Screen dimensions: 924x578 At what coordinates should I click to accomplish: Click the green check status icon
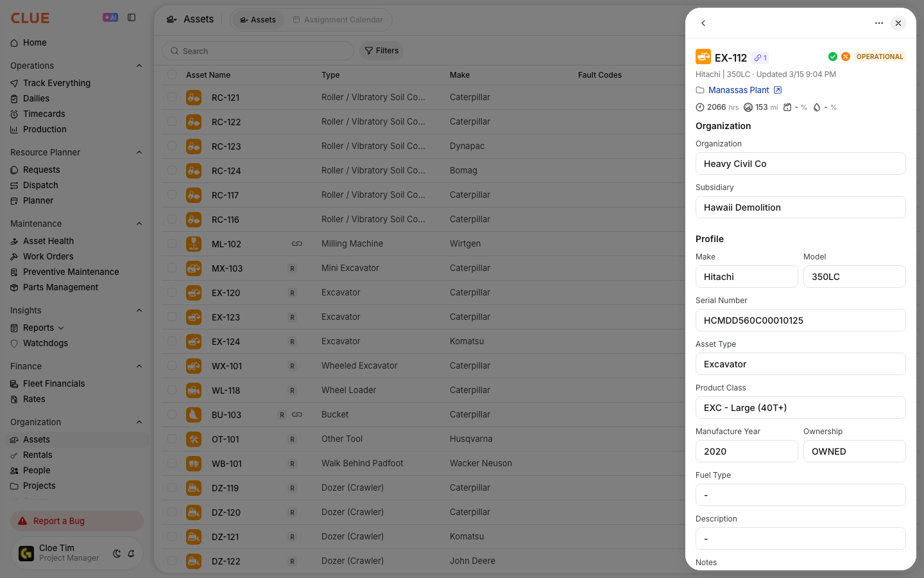tap(833, 57)
